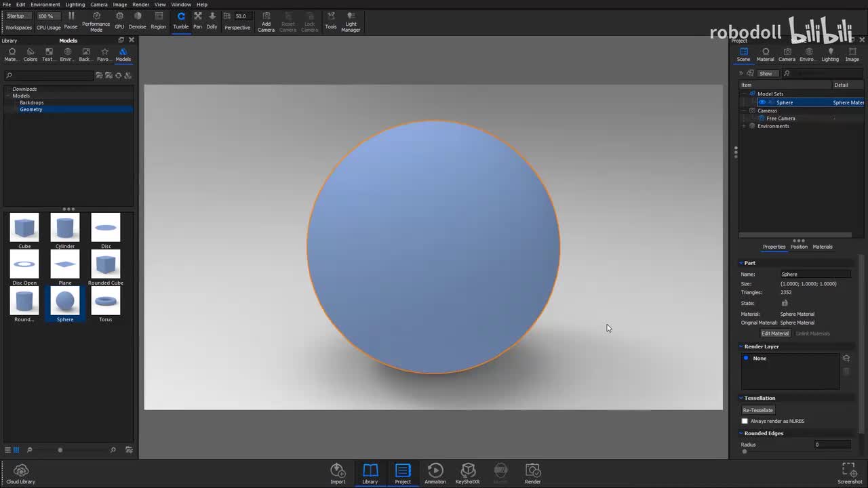868x488 pixels.
Task: Open the Lighting tab in Project
Action: [x=830, y=55]
